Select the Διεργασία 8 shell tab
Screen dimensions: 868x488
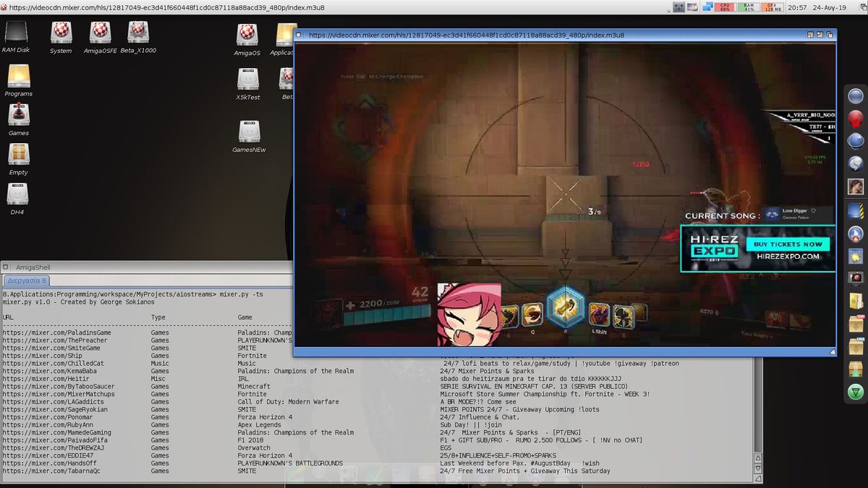click(26, 281)
